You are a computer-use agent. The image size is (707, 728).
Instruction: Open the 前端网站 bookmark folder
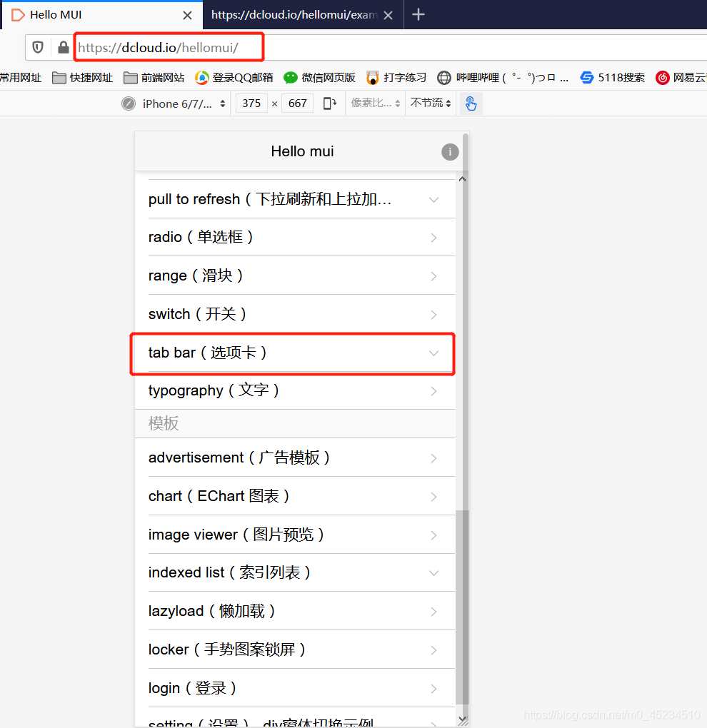[154, 78]
